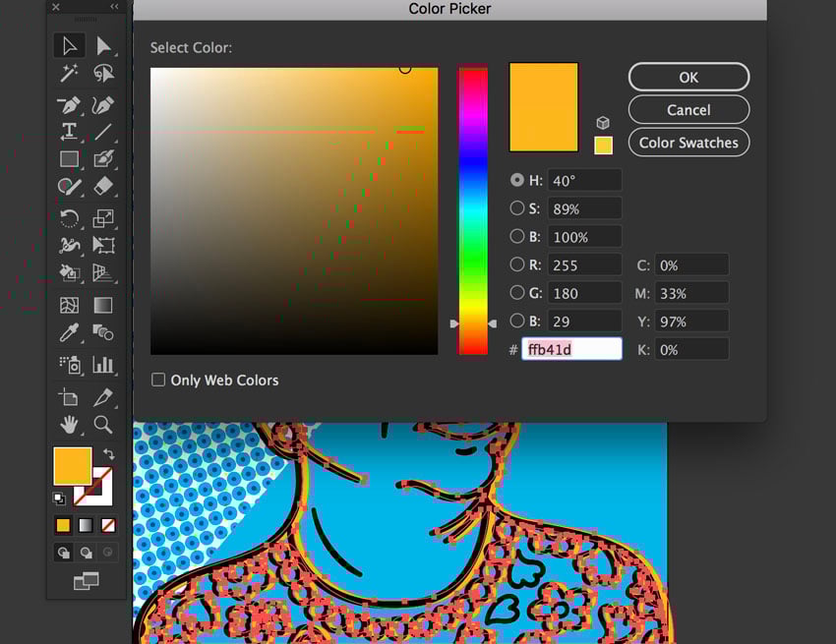
Task: Enable the Only Web Colors checkbox
Action: point(158,380)
